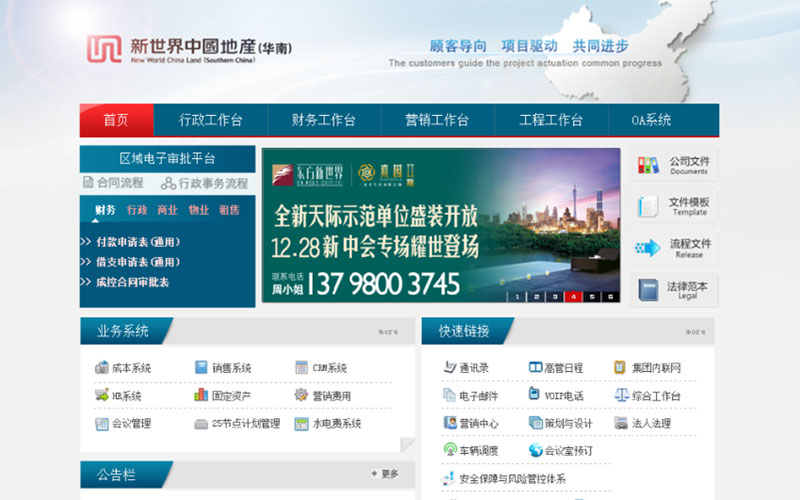This screenshot has width=800, height=500.
Task: Show banner slide 1
Action: (517, 296)
